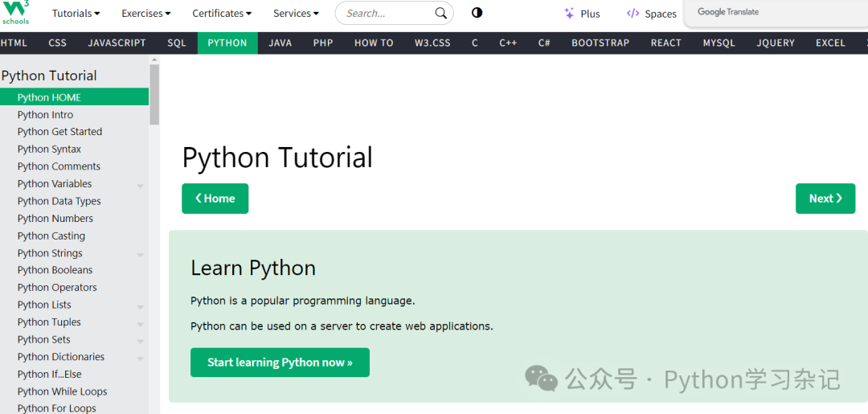Open Python Lists page
Screen dimensions: 868x414
click(x=74, y=305)
